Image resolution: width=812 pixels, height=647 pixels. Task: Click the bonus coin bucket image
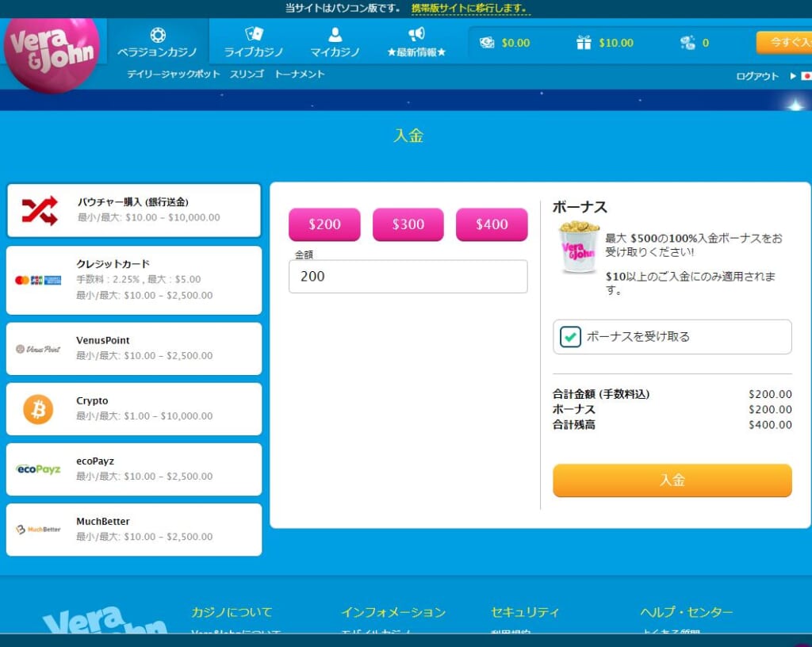pyautogui.click(x=578, y=247)
